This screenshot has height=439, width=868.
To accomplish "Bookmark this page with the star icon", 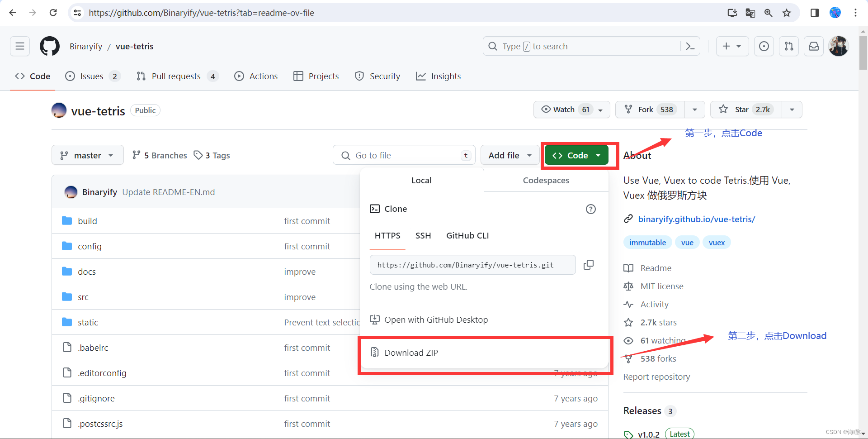I will point(787,13).
